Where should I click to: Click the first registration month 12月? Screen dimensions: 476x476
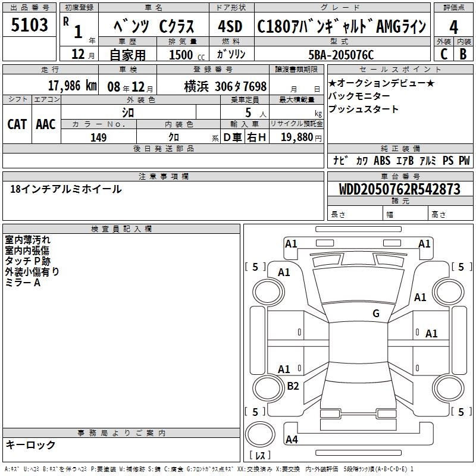83,54
